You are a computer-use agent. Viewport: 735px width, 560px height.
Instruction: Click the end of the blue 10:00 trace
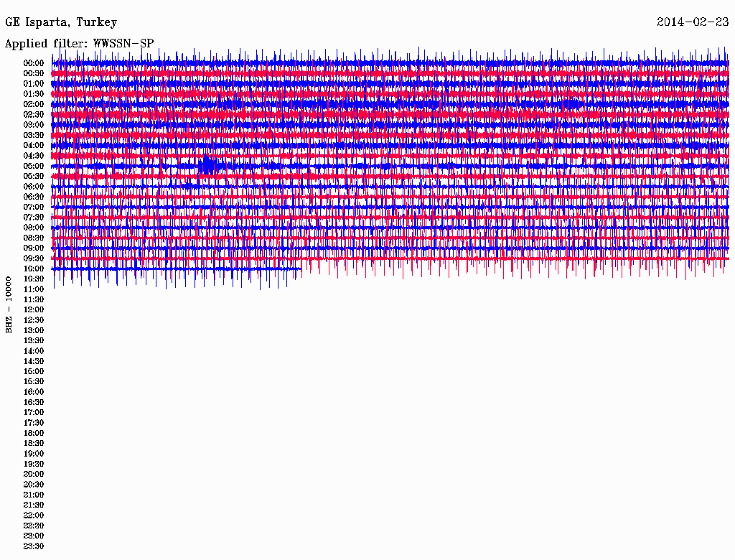(x=301, y=269)
